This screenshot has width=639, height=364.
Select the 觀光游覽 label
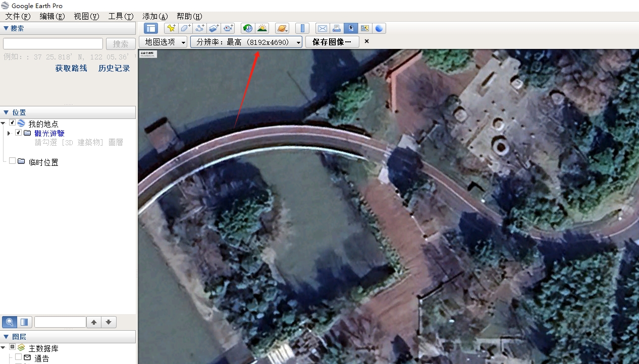pos(49,133)
